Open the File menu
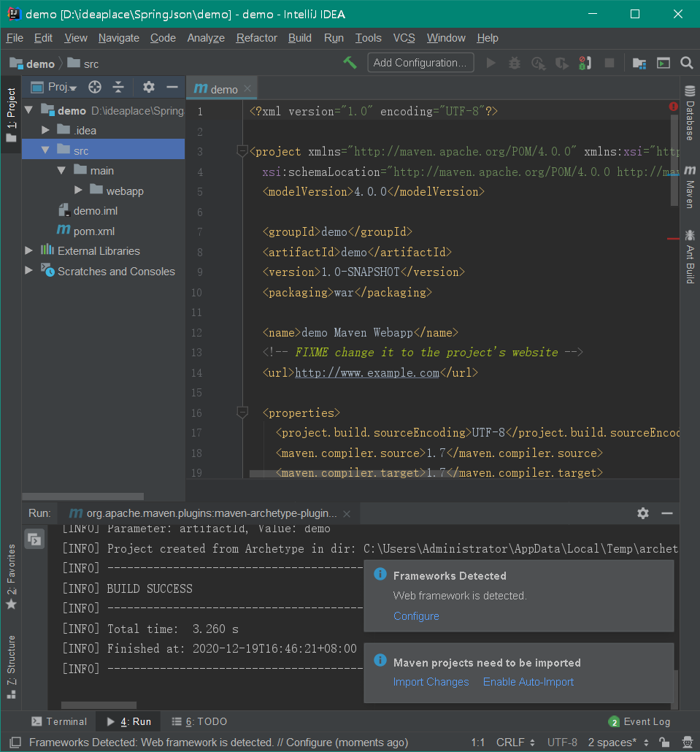 point(15,38)
